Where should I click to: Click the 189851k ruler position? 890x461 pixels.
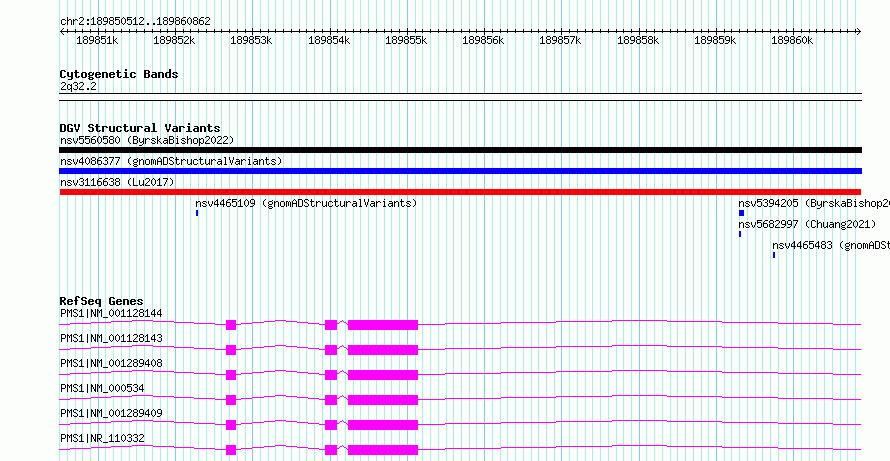pos(97,40)
